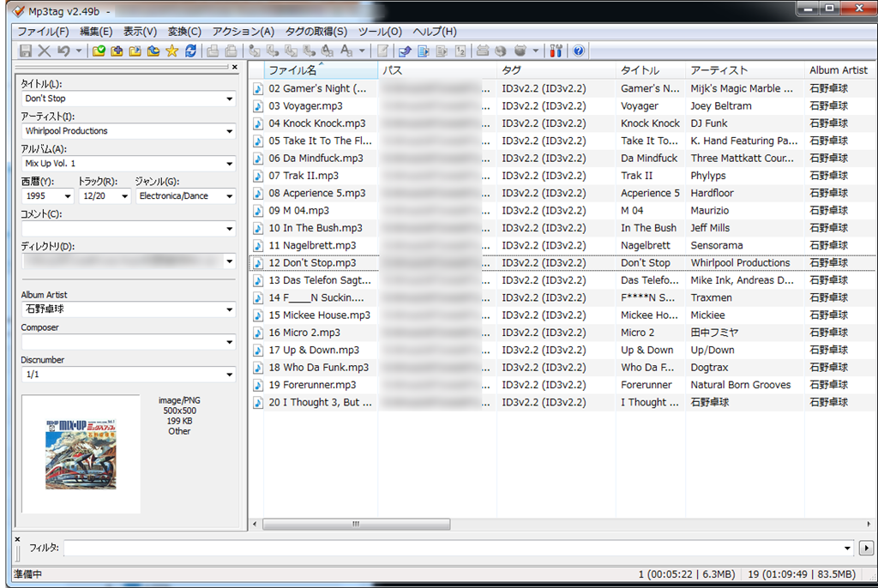The width and height of the screenshot is (878, 588).
Task: Select file 02 Gamer's Night
Action: click(x=317, y=88)
